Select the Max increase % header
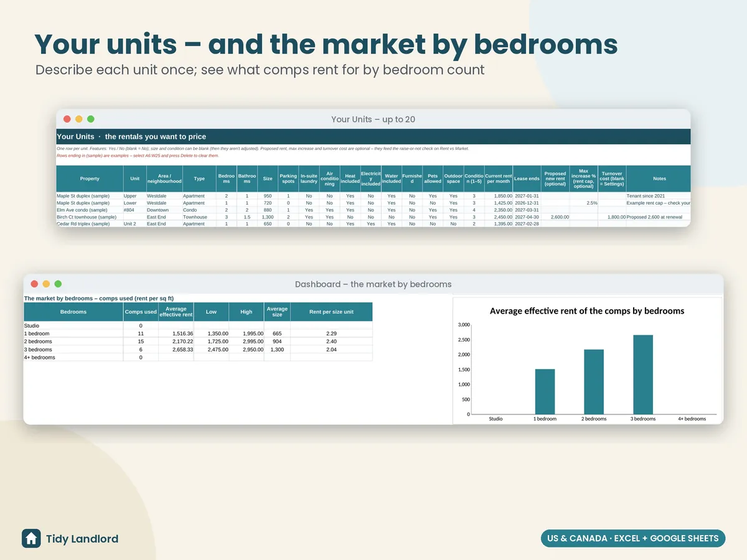Screen dimensions: 747x560 point(583,179)
